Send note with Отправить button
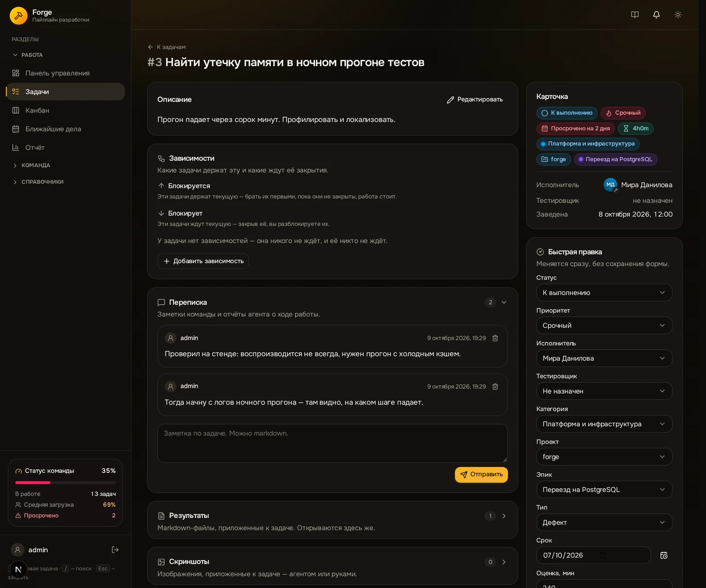Screen dimensions: 706x588 pyautogui.click(x=481, y=475)
